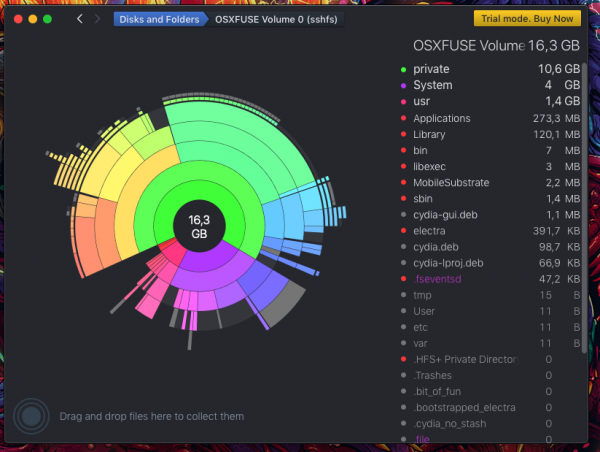Select the etc row
600x452 pixels.
(490, 327)
